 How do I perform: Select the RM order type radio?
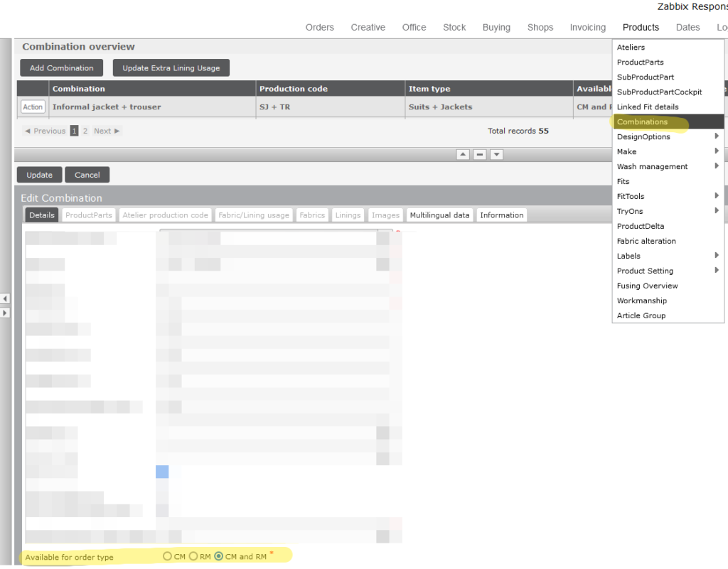(x=193, y=556)
